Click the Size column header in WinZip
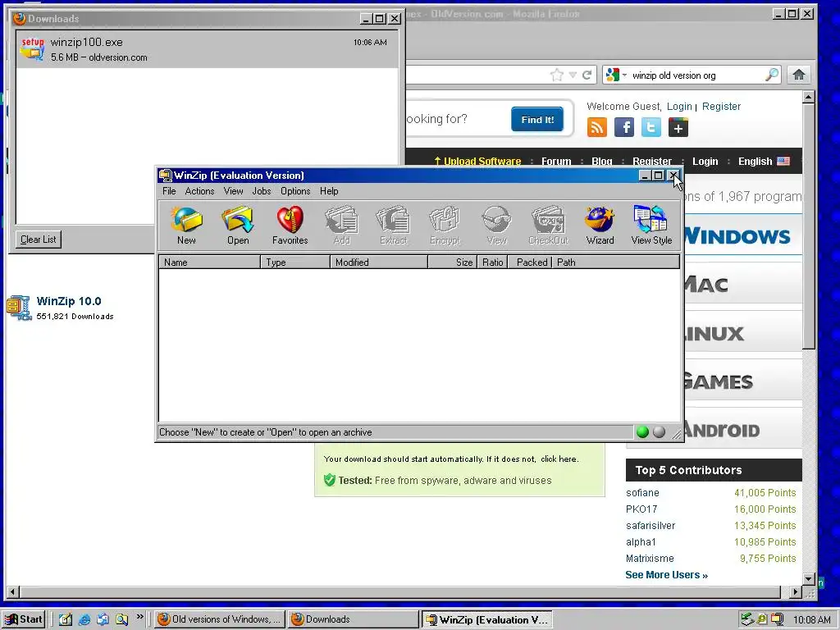 click(x=452, y=262)
